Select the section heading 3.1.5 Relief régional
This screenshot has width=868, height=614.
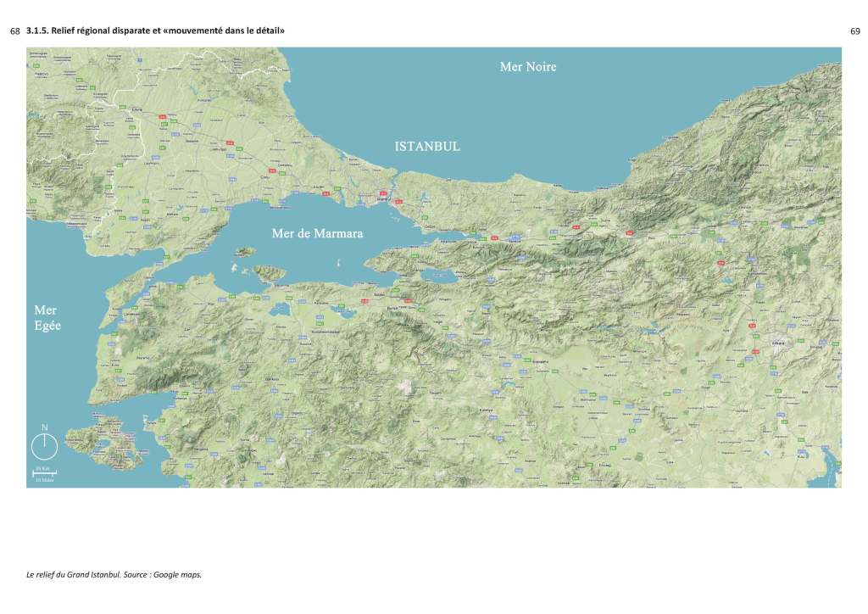pyautogui.click(x=155, y=31)
